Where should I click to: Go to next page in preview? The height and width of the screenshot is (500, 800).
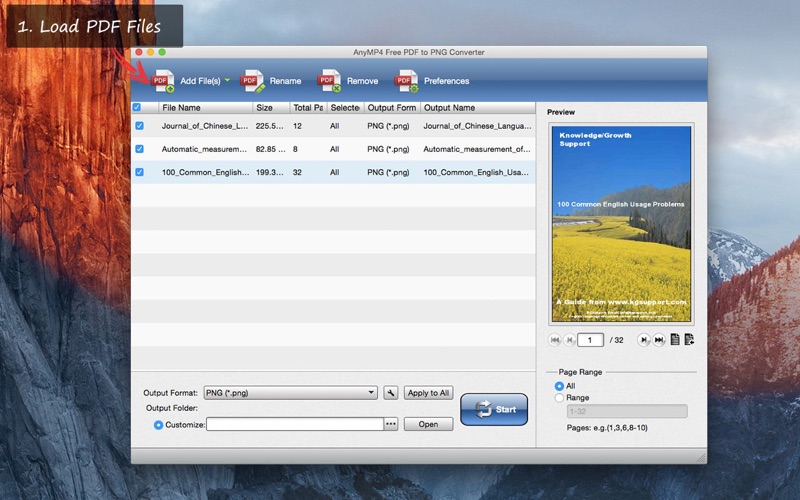coord(644,340)
